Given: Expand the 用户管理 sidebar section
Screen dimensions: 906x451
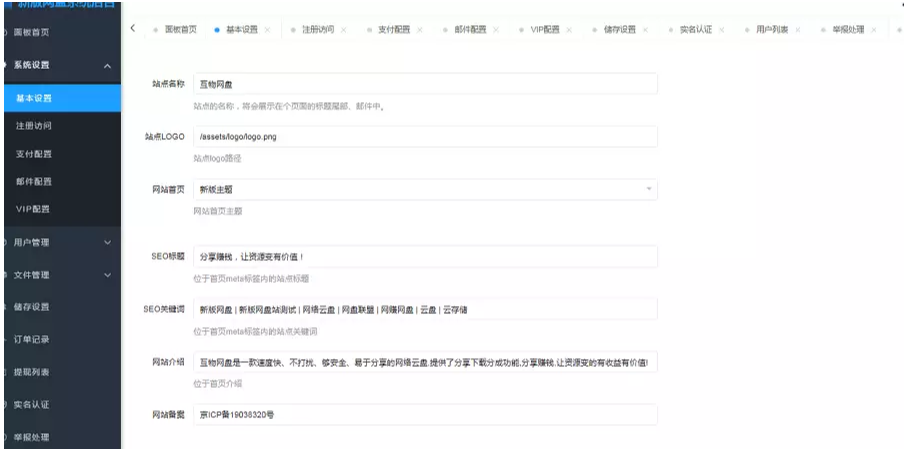Looking at the screenshot, I should pos(61,243).
